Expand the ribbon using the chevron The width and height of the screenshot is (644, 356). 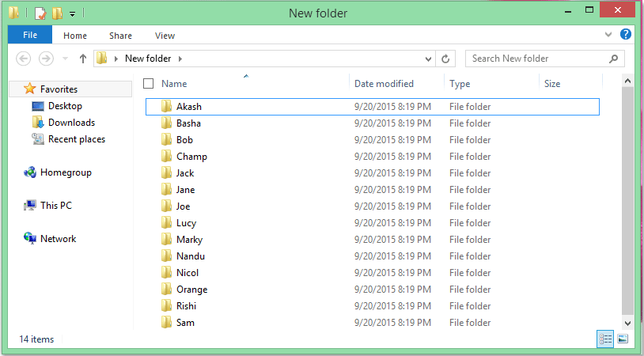608,36
